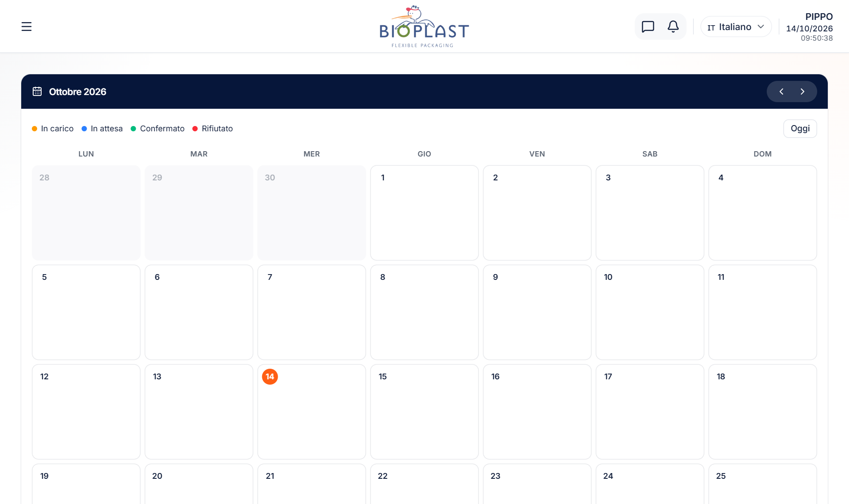The width and height of the screenshot is (849, 504).
Task: Click the DOM column header
Action: pos(763,154)
